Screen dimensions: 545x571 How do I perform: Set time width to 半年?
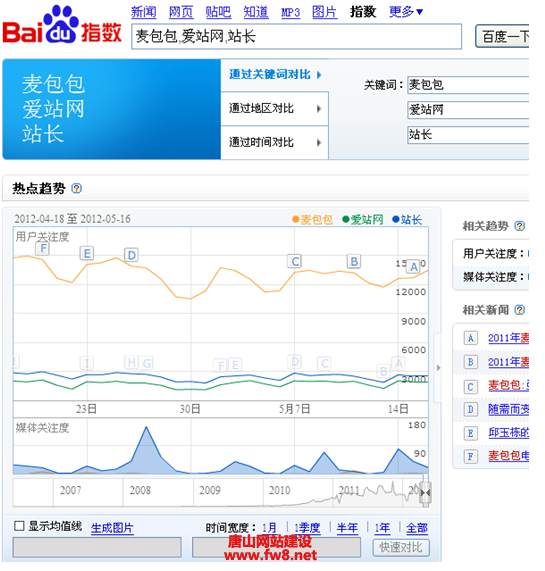coord(347,528)
